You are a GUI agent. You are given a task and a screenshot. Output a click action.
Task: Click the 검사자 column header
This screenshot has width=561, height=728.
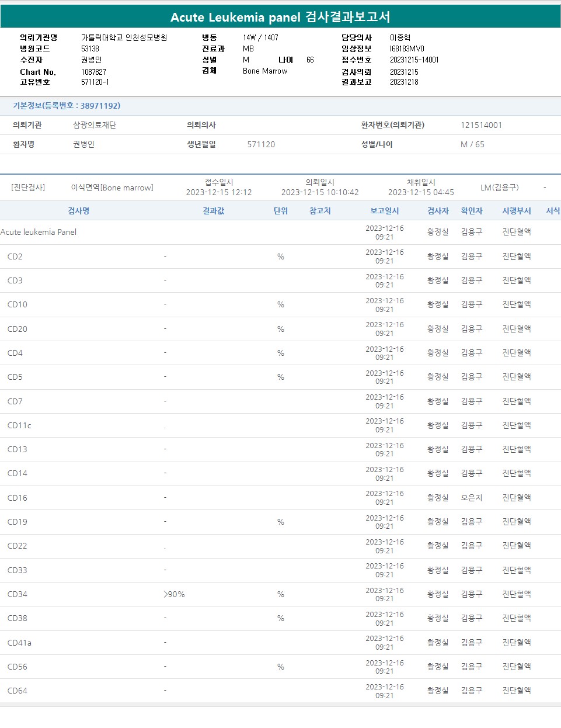pos(438,211)
